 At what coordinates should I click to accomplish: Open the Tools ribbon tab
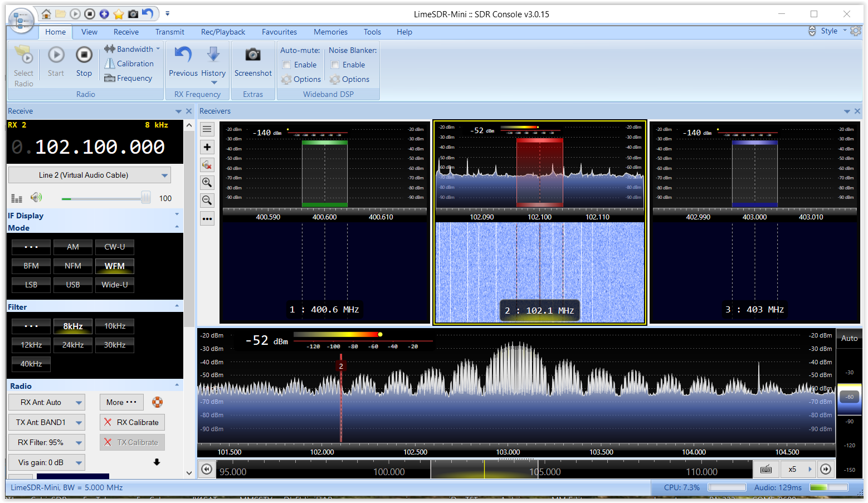point(372,32)
